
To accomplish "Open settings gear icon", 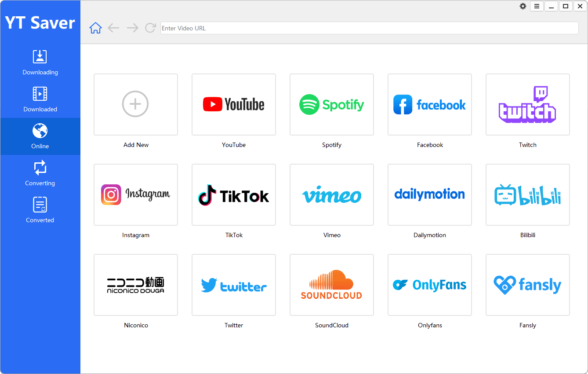I will (x=523, y=6).
